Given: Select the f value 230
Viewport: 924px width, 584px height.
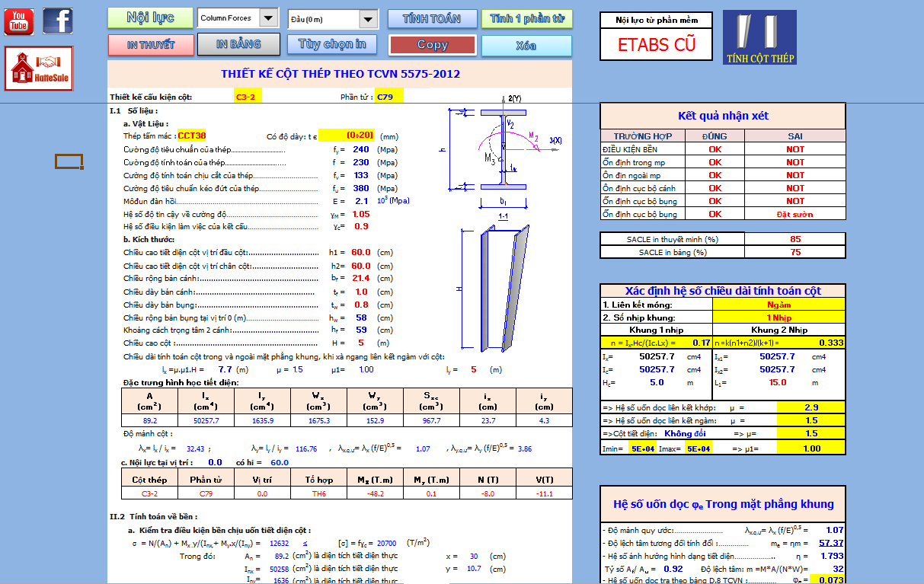Looking at the screenshot, I should pyautogui.click(x=361, y=162).
